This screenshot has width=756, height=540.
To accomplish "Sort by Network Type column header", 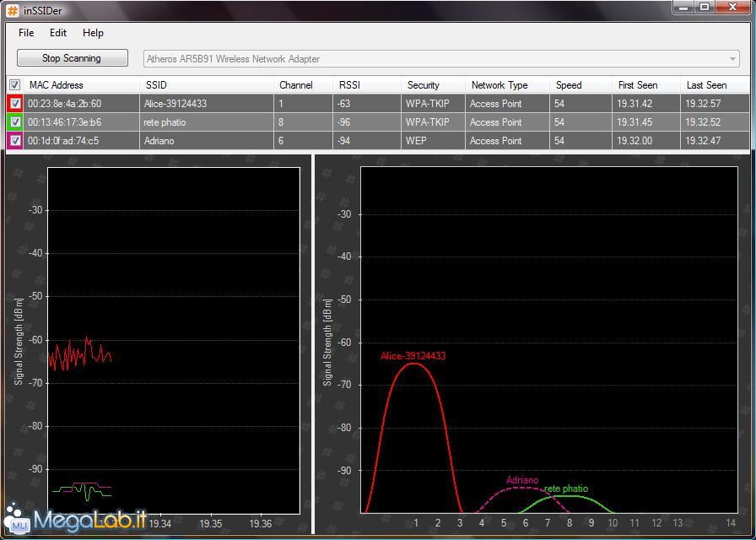I will point(499,85).
